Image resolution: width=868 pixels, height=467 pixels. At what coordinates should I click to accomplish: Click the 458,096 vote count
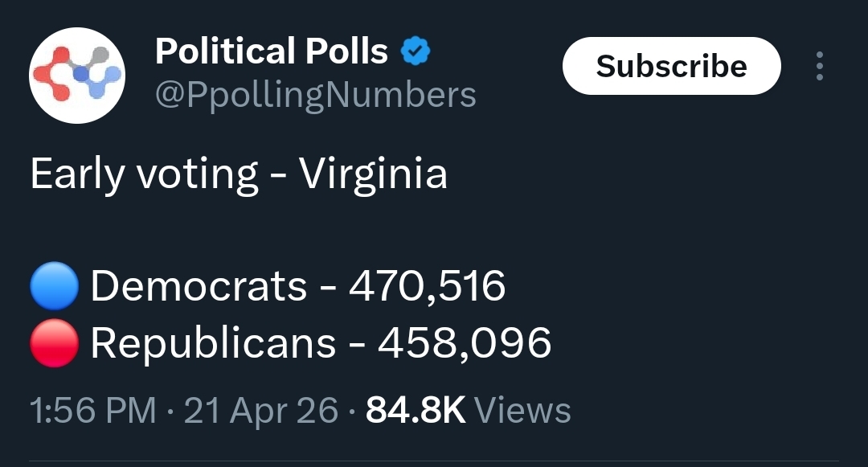point(465,343)
